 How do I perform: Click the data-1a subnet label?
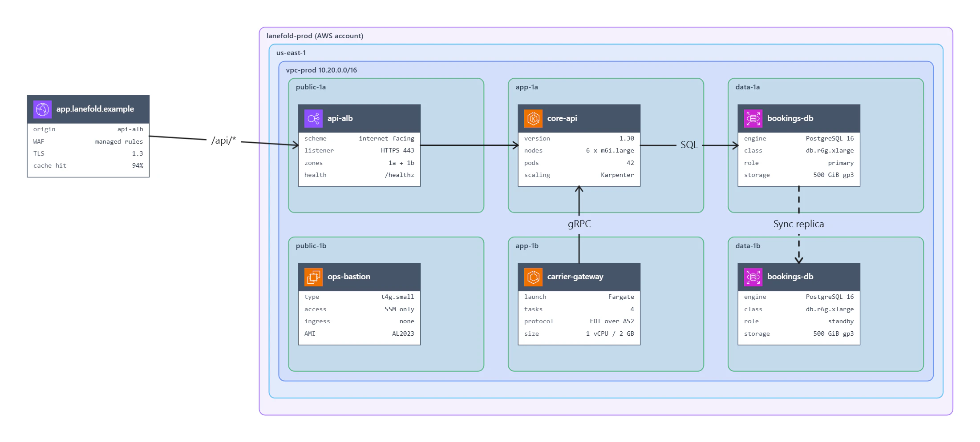[x=748, y=87]
